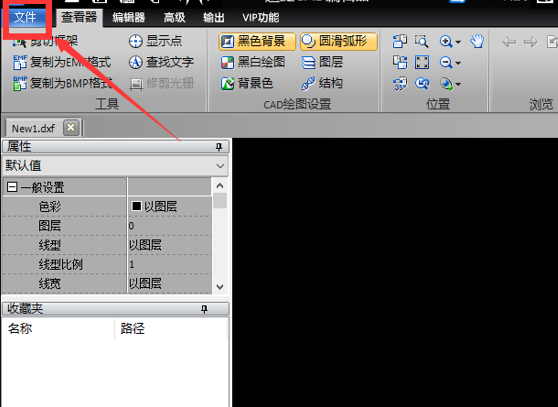Sort favorites by 路径 column
Image resolution: width=558 pixels, height=407 pixels.
click(171, 328)
